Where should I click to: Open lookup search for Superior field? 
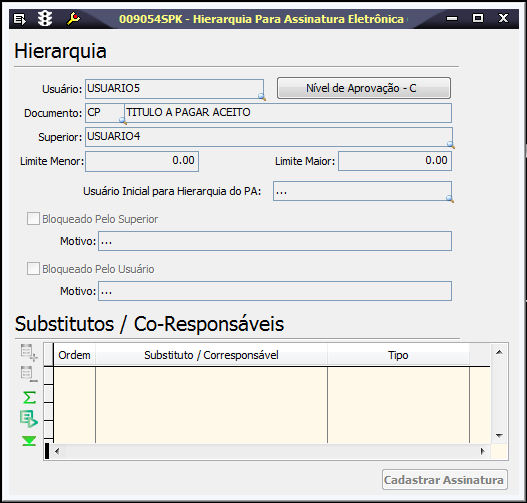point(451,145)
